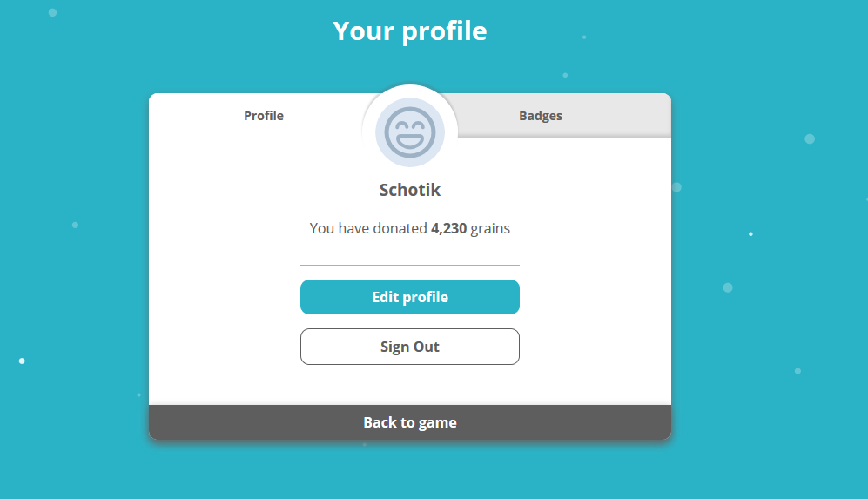Return via the Back to game bar

[410, 422]
